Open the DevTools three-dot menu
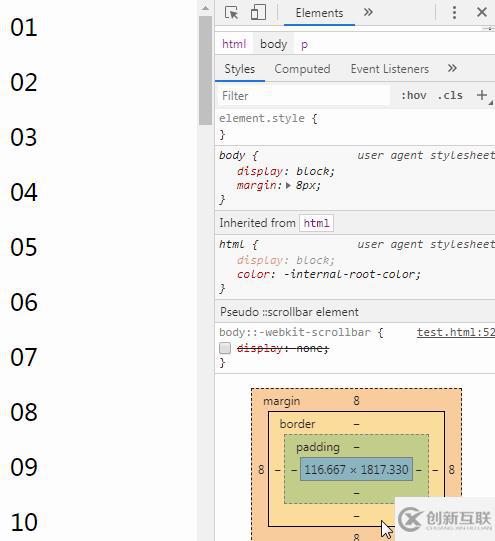 coord(454,13)
